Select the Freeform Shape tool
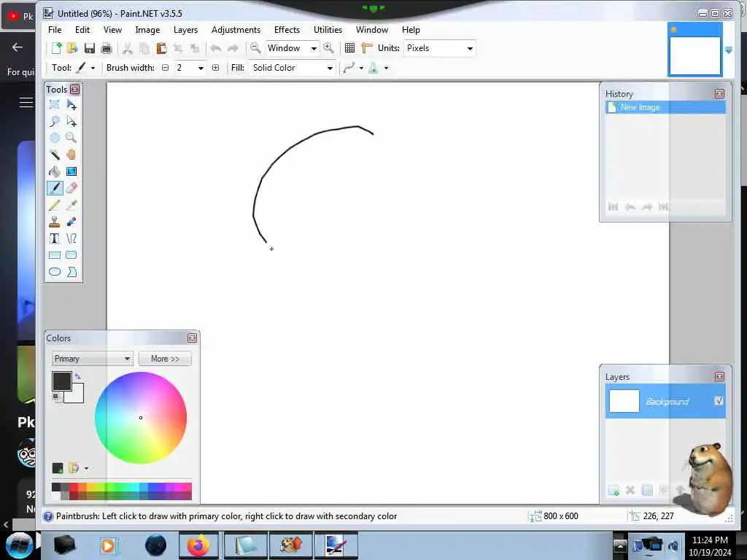Viewport: 747px width, 560px height. click(x=71, y=272)
